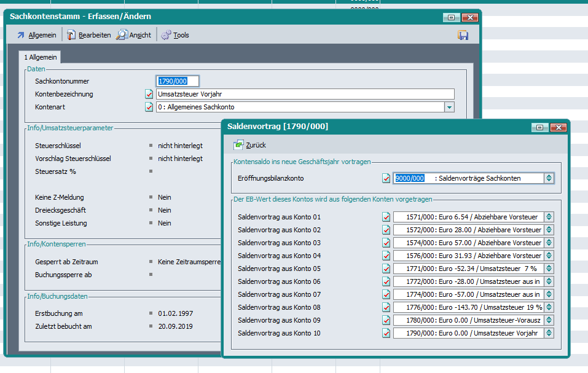The width and height of the screenshot is (588, 373).
Task: Open the Eröffnungsbilanzkonto selection spinner
Action: coord(549,178)
